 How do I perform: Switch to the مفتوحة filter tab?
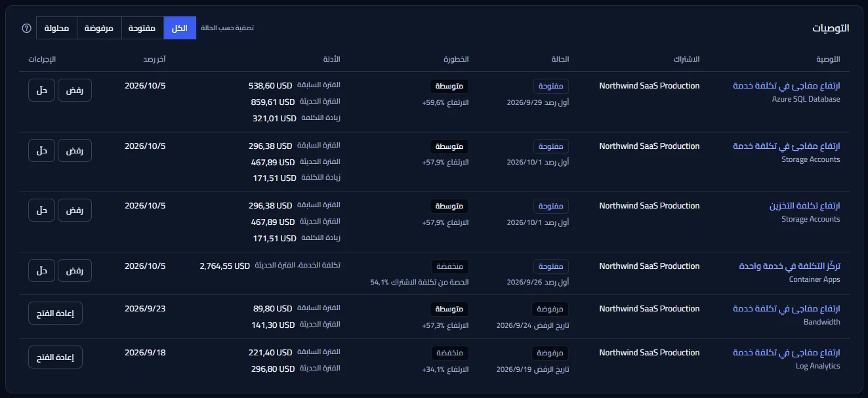(142, 28)
